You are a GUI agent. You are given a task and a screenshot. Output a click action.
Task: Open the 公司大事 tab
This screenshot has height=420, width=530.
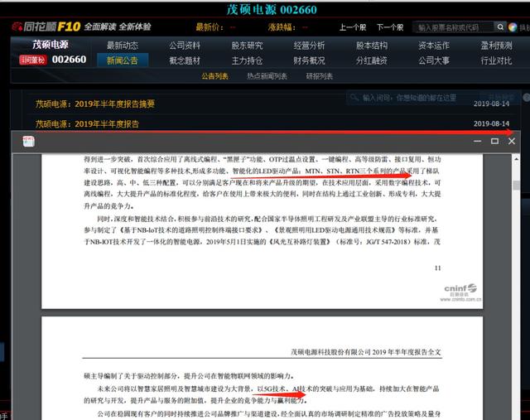pos(434,60)
